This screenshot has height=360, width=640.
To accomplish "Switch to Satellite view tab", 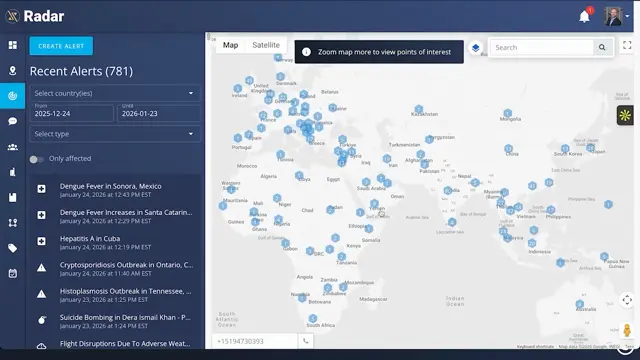I will pos(266,45).
